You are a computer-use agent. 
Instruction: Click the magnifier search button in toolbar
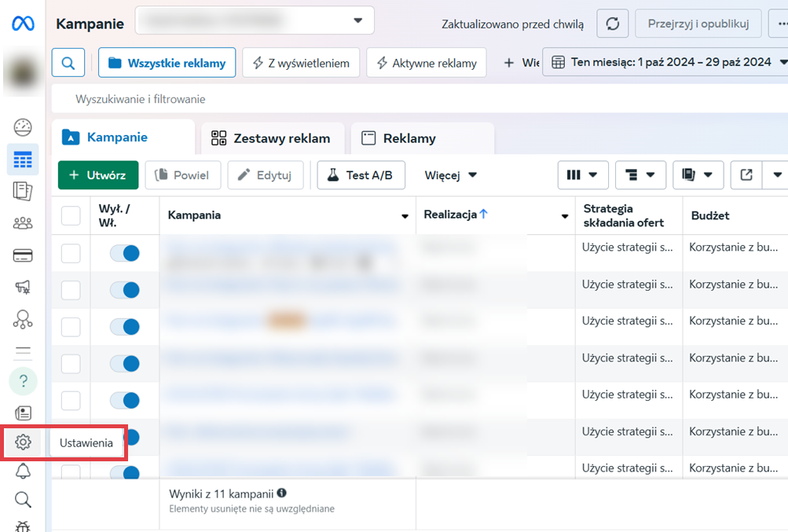(x=68, y=63)
